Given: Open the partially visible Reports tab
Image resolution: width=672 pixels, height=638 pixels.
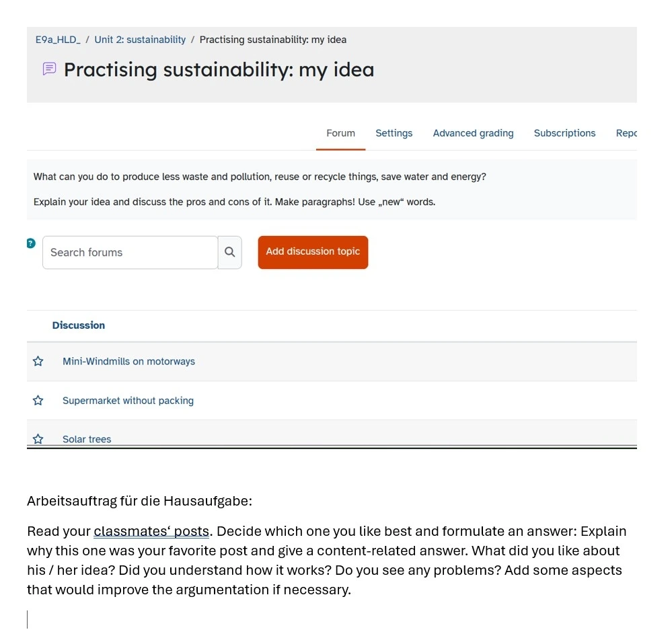Looking at the screenshot, I should [626, 133].
